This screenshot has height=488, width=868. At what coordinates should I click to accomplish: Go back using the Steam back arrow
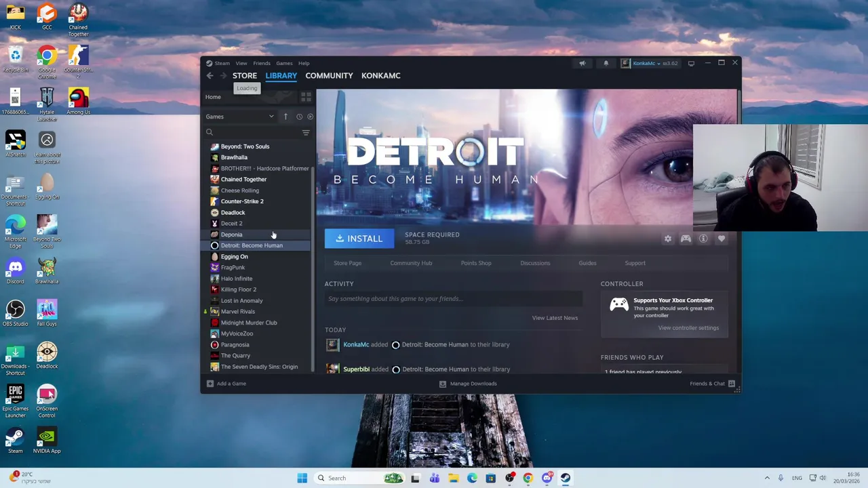[x=210, y=76]
